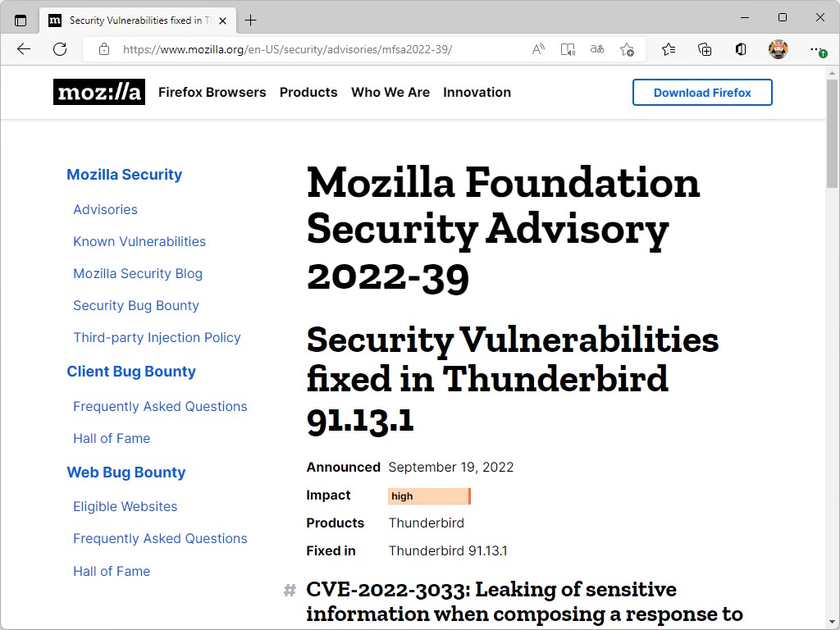Click the anchor icon beside the CVE heading
The image size is (840, 630).
(289, 590)
